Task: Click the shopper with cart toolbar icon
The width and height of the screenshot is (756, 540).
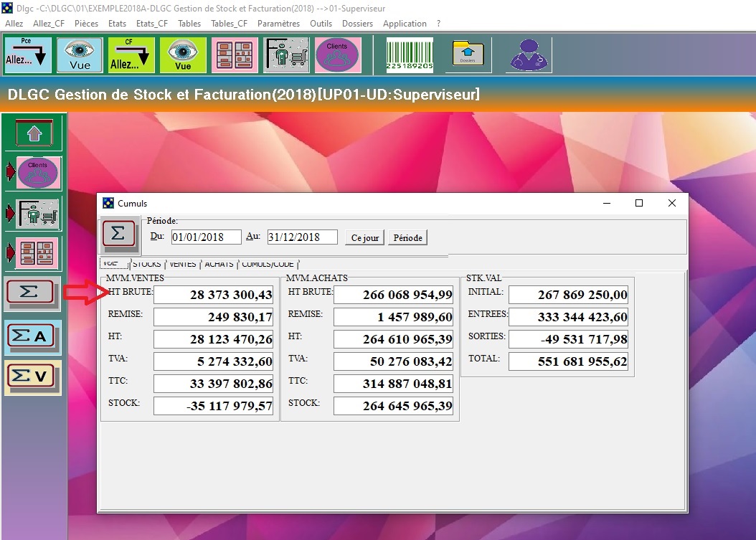Action: coord(286,55)
